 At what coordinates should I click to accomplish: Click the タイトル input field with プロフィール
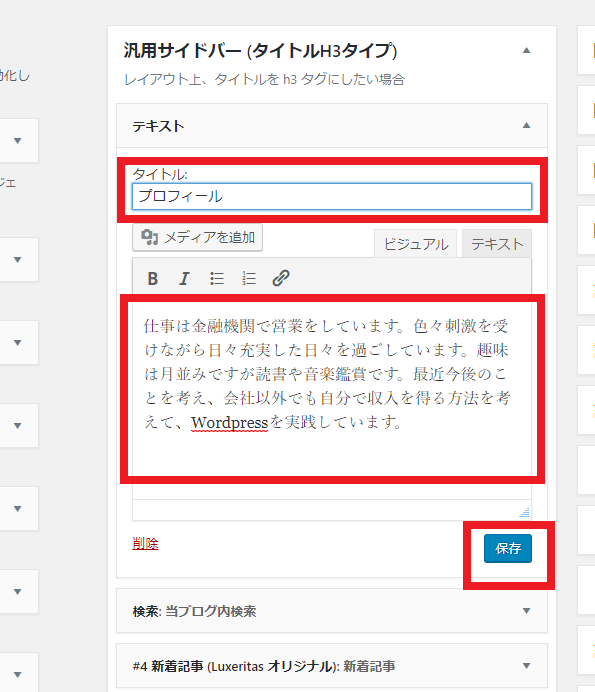tap(332, 196)
